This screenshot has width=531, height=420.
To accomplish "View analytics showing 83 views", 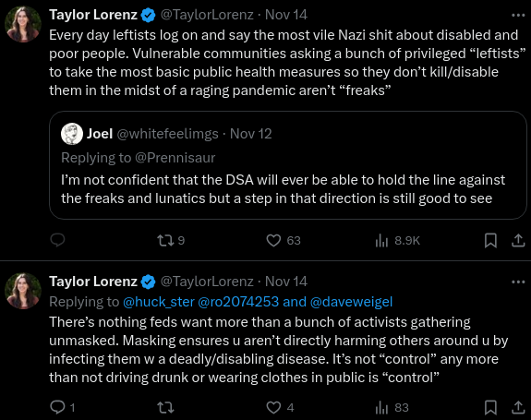I will pyautogui.click(x=392, y=407).
